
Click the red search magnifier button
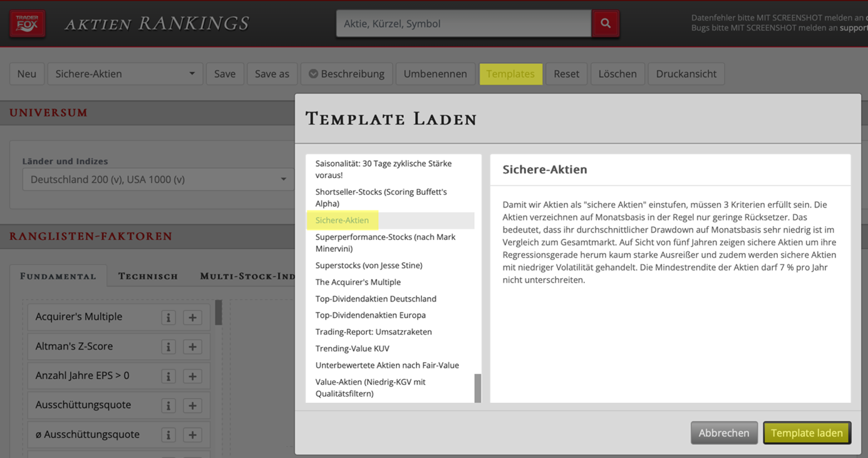click(605, 23)
